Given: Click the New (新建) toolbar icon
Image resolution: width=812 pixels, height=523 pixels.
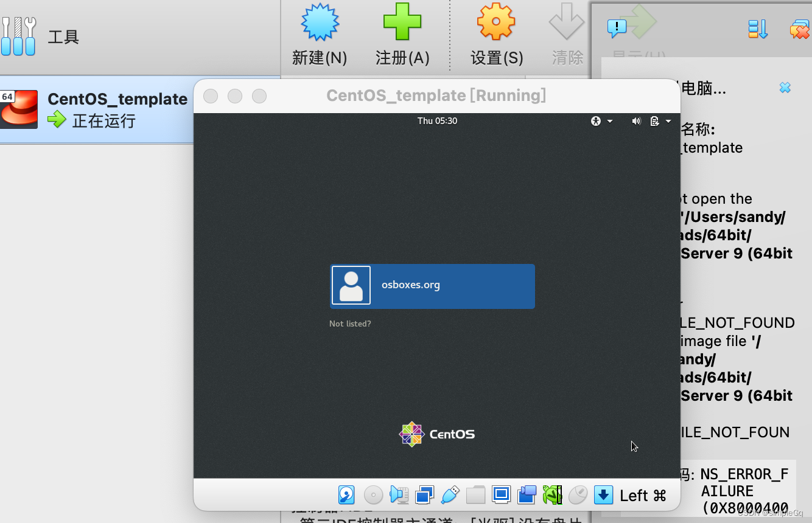Looking at the screenshot, I should click(x=320, y=22).
